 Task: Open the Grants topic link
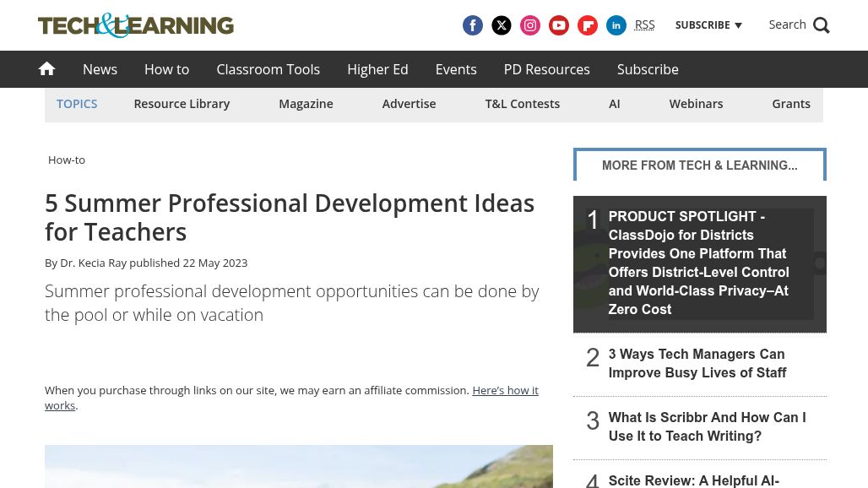click(791, 104)
